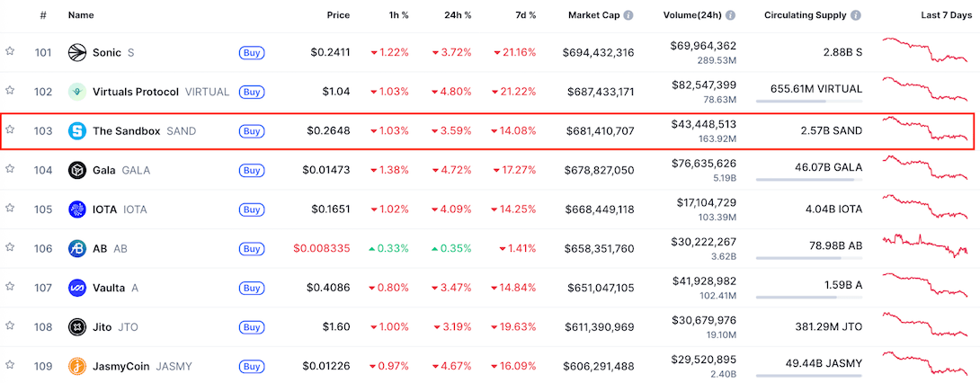Click the JasmyCoin logo icon
980x383 pixels.
click(x=76, y=366)
